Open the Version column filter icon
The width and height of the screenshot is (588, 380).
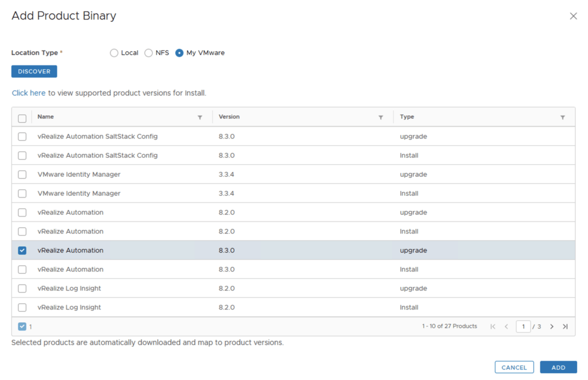click(x=381, y=117)
